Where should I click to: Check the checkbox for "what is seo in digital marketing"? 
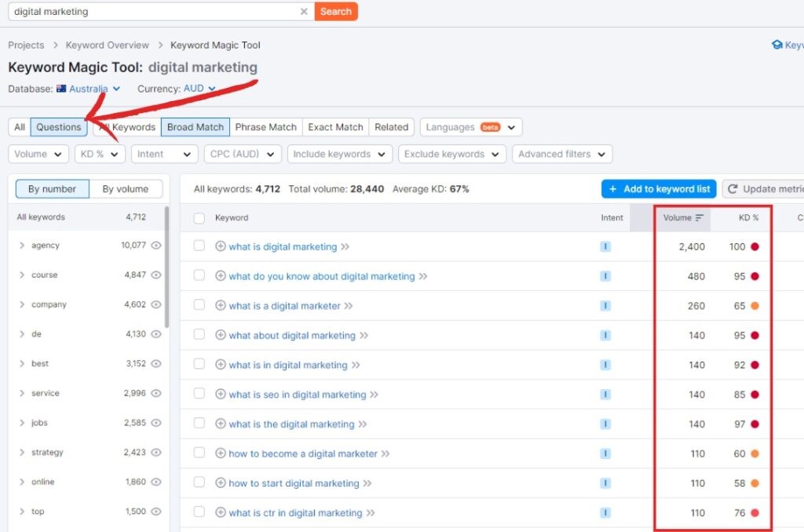pos(199,394)
